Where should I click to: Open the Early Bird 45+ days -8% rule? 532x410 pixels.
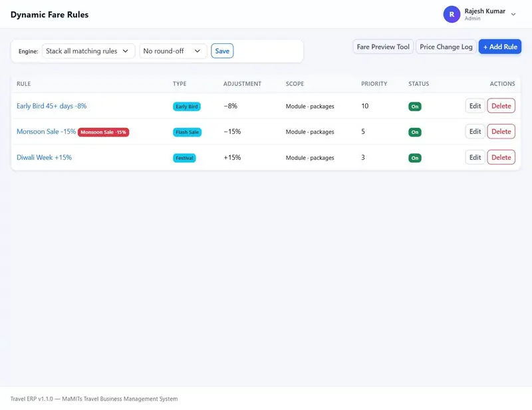click(52, 106)
